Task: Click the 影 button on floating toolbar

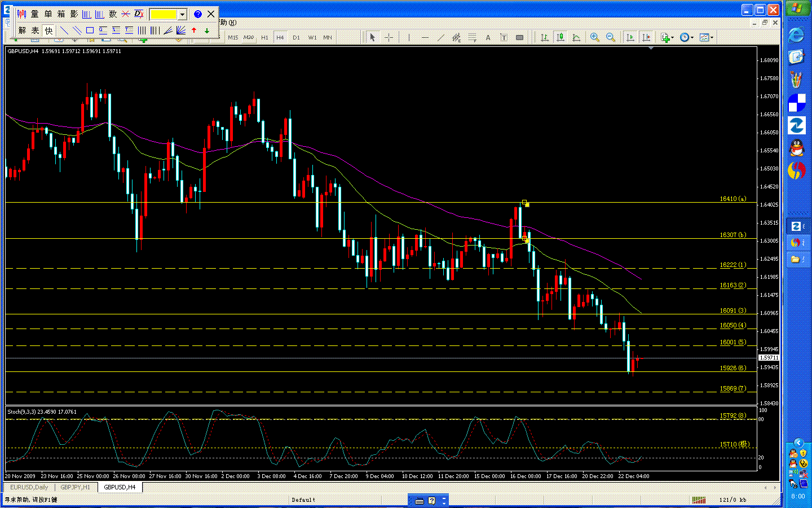Action: [74, 14]
